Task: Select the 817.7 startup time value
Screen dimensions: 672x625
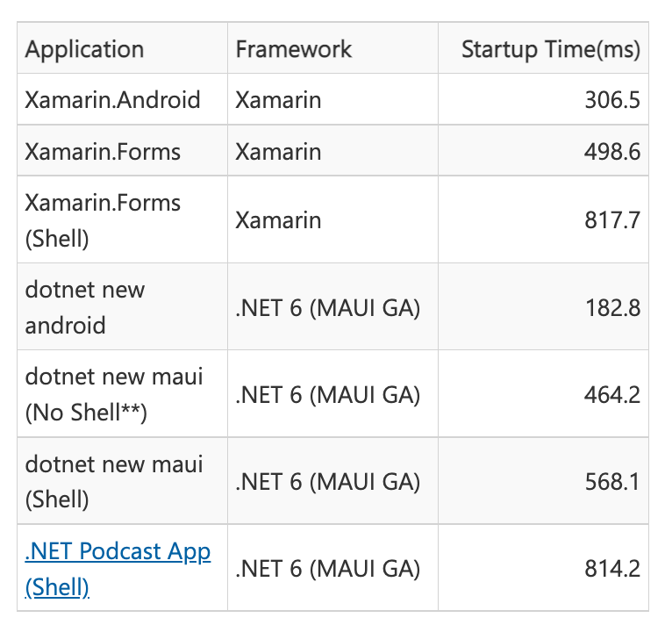Action: coord(612,220)
